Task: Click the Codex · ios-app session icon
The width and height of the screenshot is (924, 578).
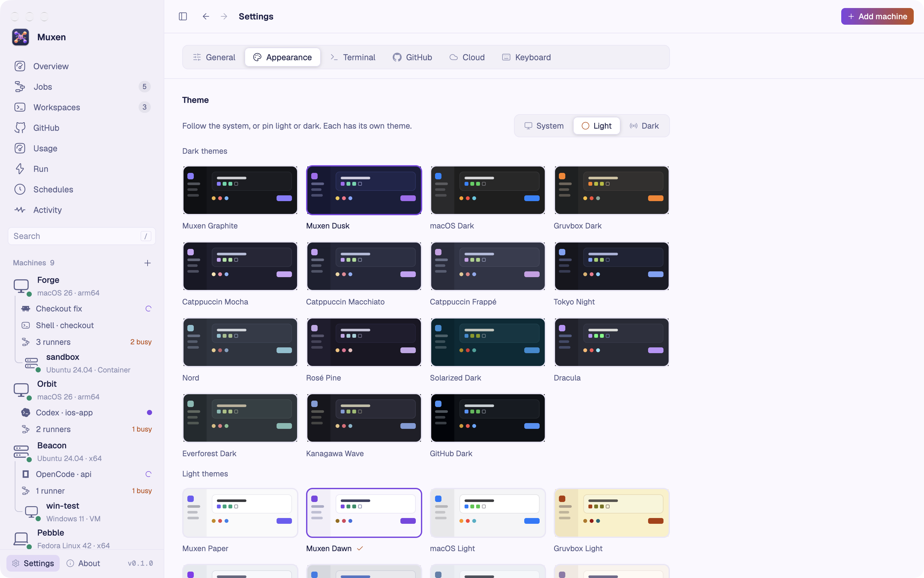Action: point(26,412)
